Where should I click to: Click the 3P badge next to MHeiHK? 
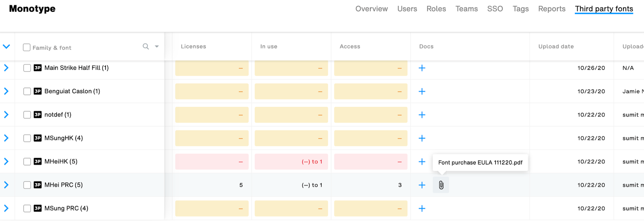point(37,161)
